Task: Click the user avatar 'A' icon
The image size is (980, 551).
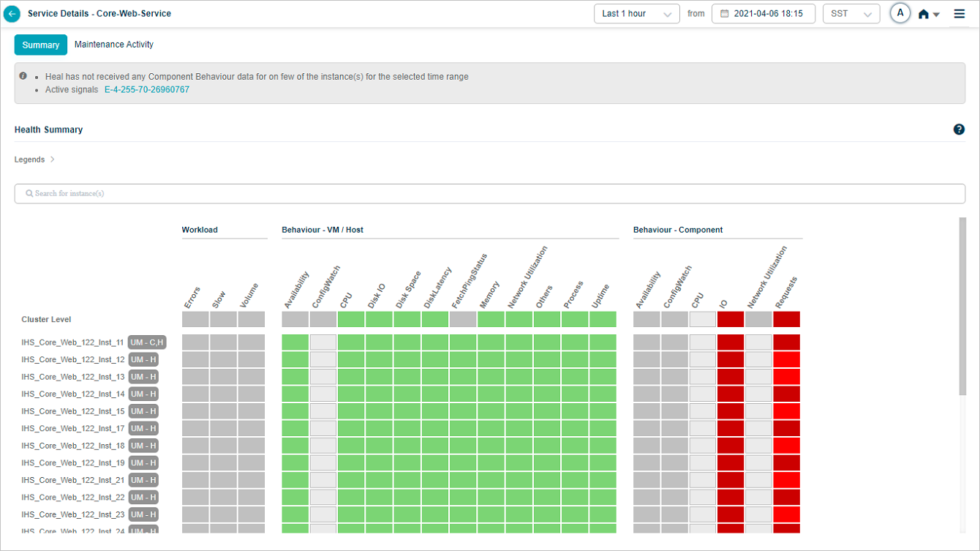Action: pyautogui.click(x=900, y=13)
